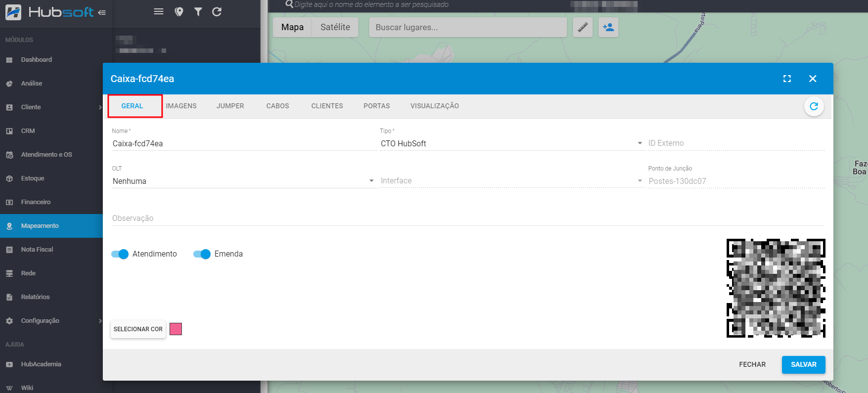Expand Configuração submenu chevron
This screenshot has width=868, height=393.
[100, 321]
